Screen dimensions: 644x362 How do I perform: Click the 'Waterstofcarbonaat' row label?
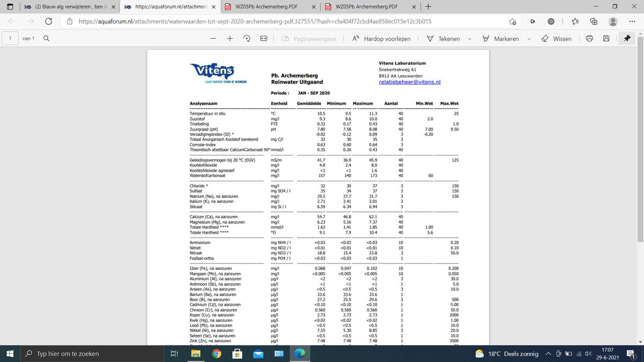[208, 176]
